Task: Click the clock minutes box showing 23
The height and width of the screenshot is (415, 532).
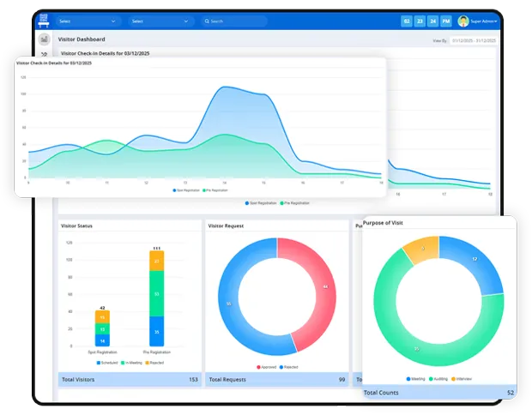Action: [x=420, y=21]
